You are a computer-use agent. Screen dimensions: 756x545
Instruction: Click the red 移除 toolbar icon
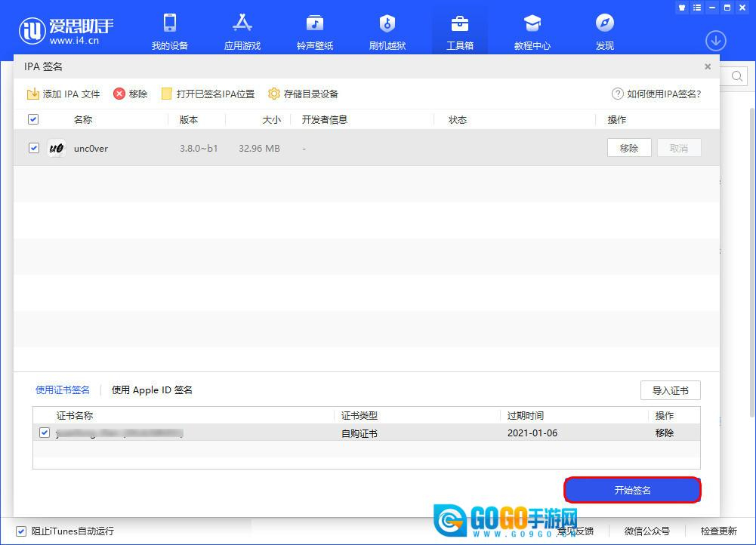coord(120,94)
